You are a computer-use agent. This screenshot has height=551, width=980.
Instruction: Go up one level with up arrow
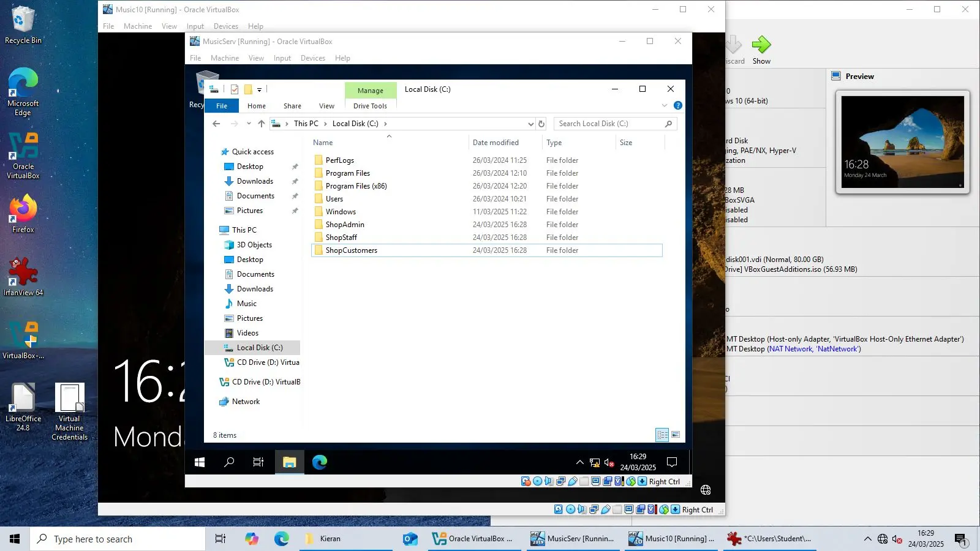click(x=262, y=124)
